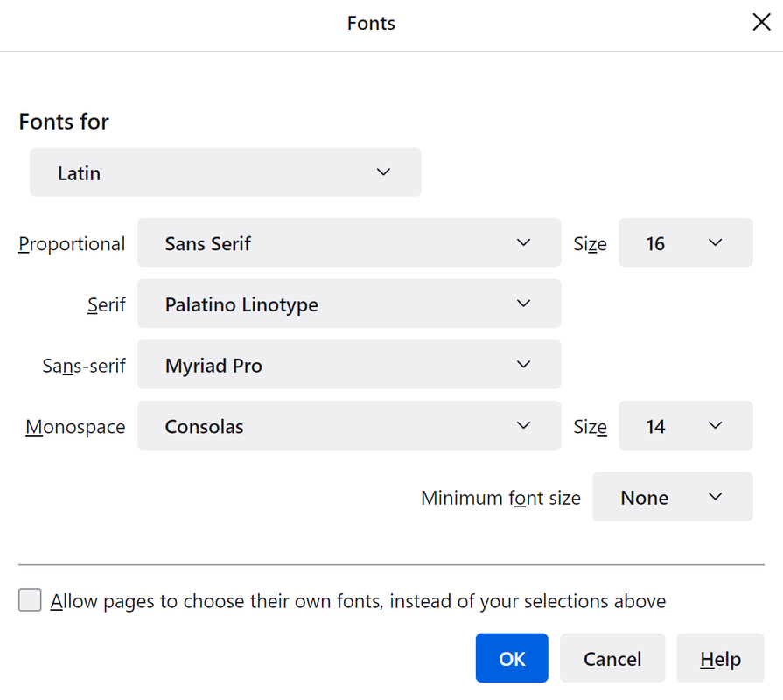Click the Proportional label

(x=72, y=244)
